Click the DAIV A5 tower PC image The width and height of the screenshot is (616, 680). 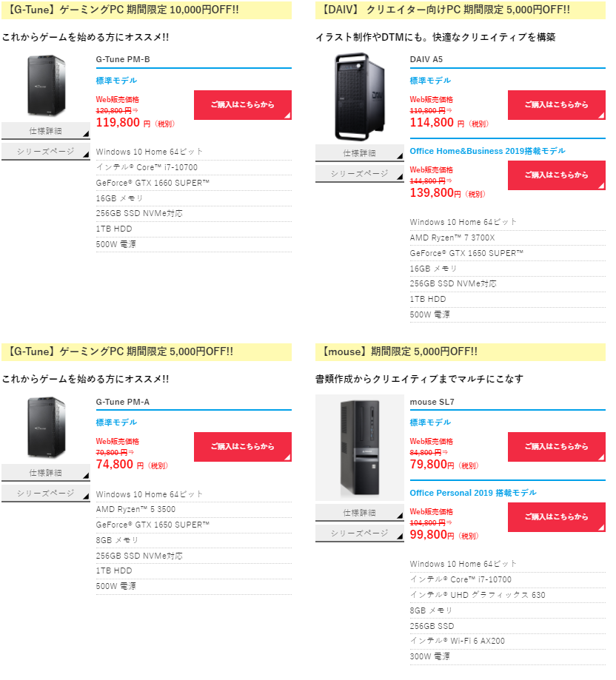360,97
